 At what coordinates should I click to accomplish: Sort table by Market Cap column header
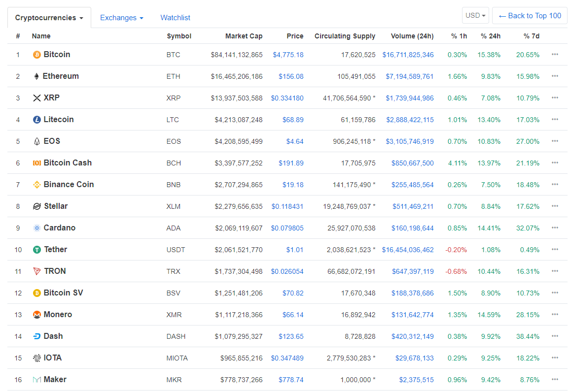pyautogui.click(x=244, y=36)
